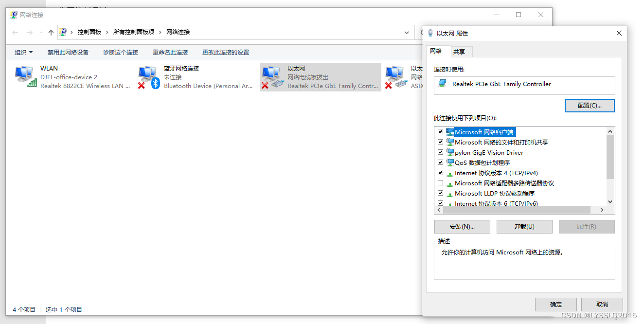Click the components list scroll right arrow

(602, 210)
